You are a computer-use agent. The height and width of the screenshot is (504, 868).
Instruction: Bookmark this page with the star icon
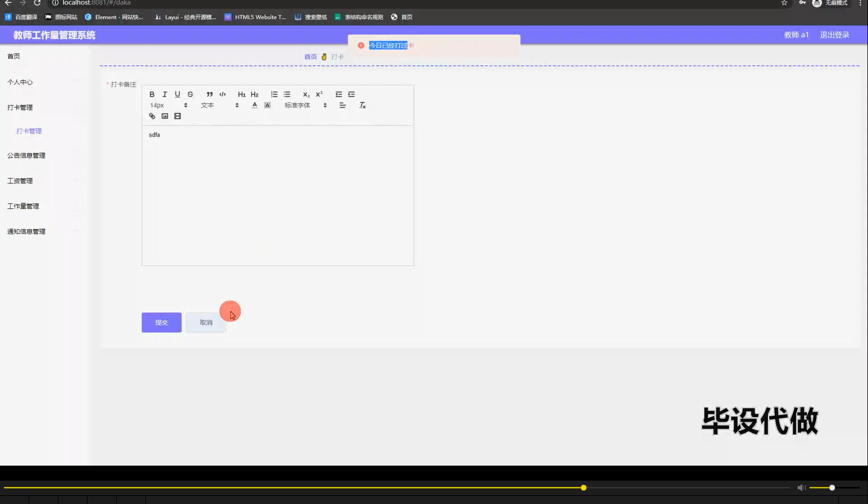tap(784, 3)
